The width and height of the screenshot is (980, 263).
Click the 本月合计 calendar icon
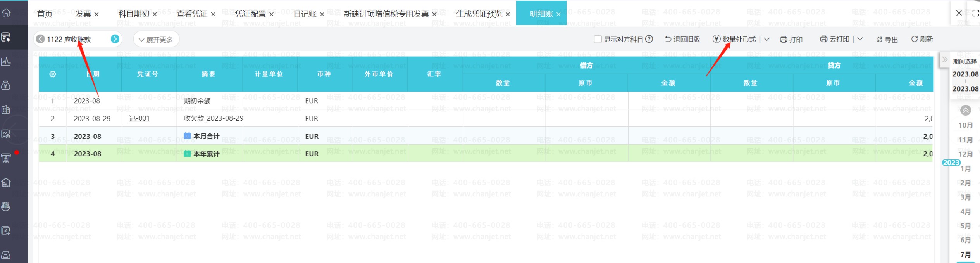point(187,136)
